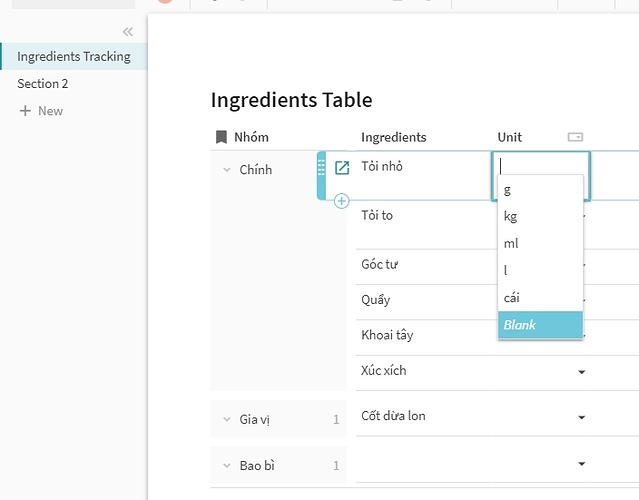The height and width of the screenshot is (500, 639).
Task: Select 'cái' from the unit options
Action: (x=511, y=297)
